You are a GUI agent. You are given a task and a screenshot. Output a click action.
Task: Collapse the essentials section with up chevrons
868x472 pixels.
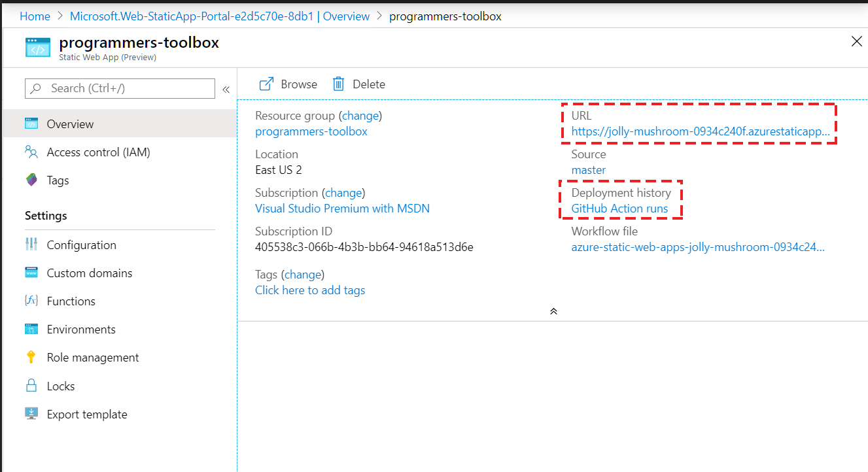(553, 311)
